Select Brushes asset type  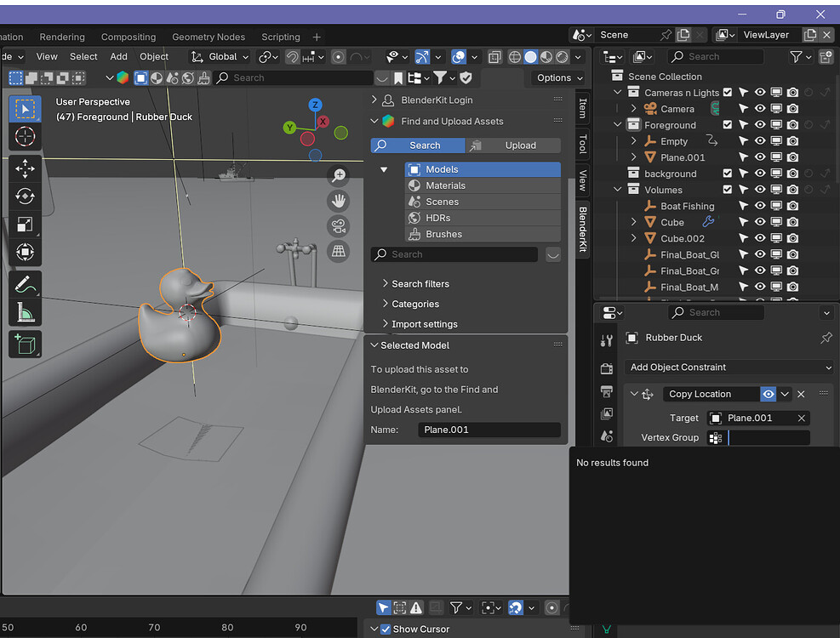point(483,234)
